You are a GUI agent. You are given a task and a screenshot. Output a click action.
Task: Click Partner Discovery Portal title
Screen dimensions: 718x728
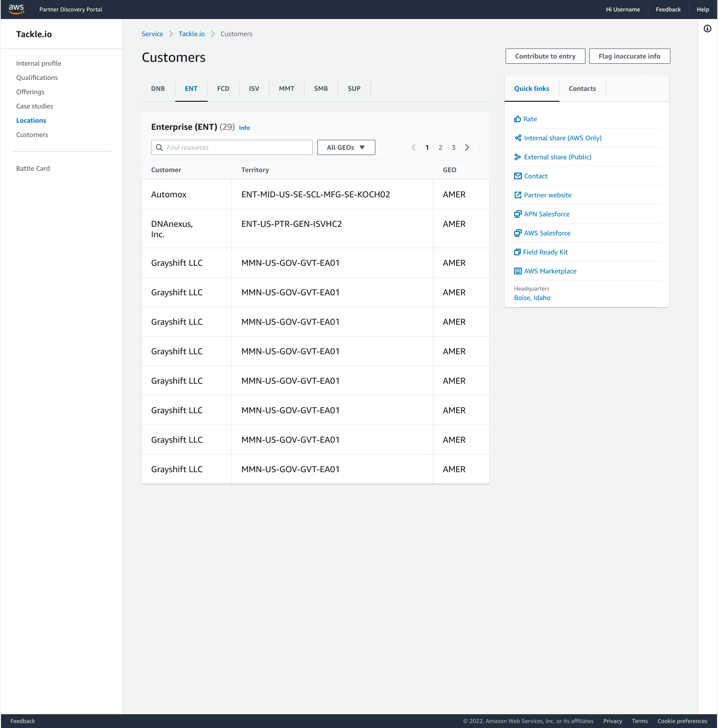pos(71,10)
